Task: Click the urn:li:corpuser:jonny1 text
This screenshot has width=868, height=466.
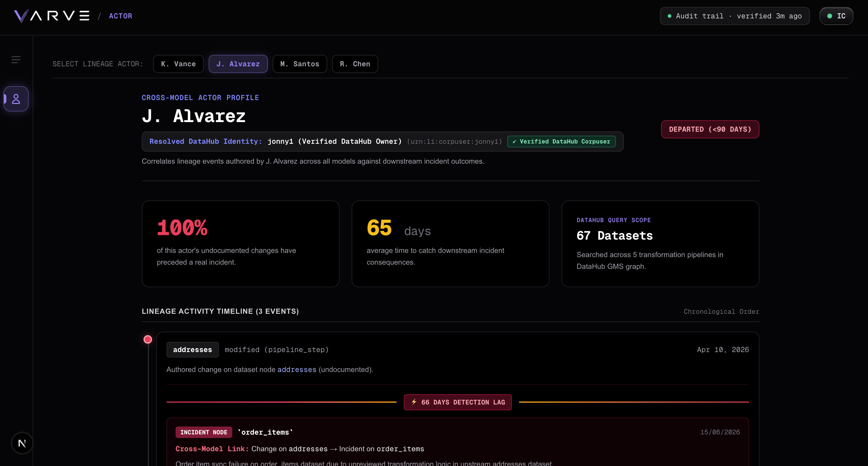Action: [x=454, y=141]
